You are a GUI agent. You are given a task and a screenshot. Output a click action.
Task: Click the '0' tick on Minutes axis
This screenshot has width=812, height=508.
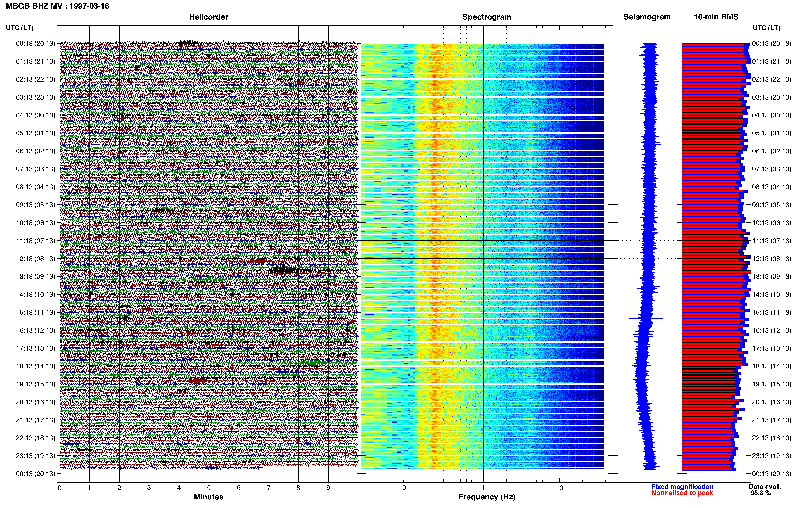click(59, 488)
